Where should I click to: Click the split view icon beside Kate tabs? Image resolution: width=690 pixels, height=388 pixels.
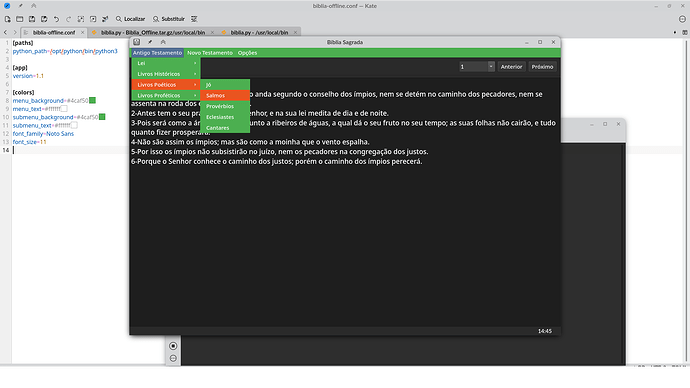(685, 32)
